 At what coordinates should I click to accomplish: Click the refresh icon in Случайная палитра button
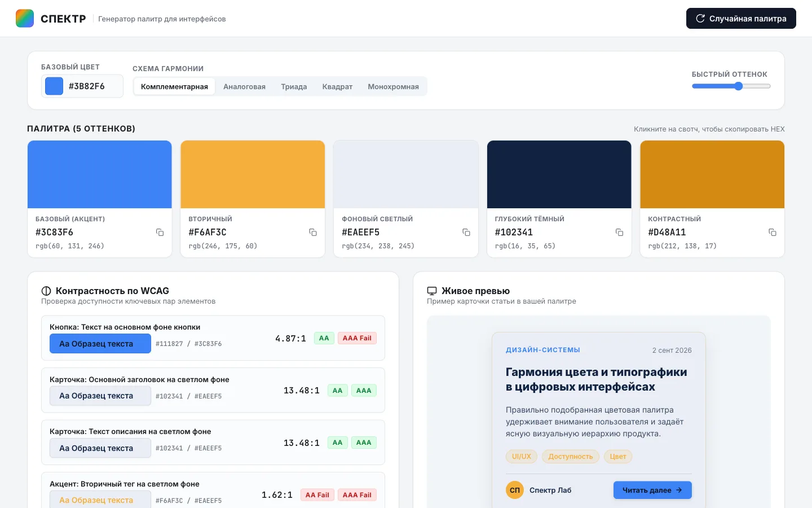click(700, 19)
